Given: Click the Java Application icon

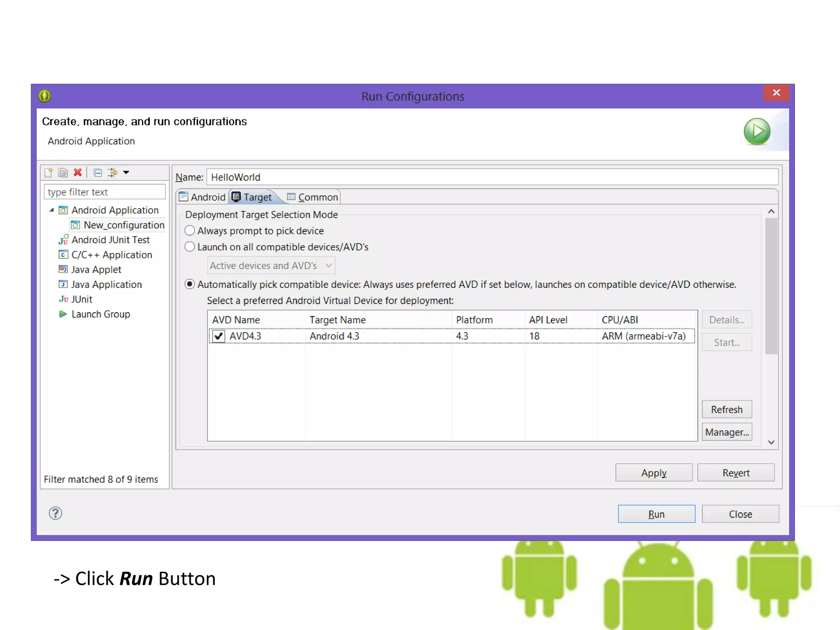Looking at the screenshot, I should (63, 284).
